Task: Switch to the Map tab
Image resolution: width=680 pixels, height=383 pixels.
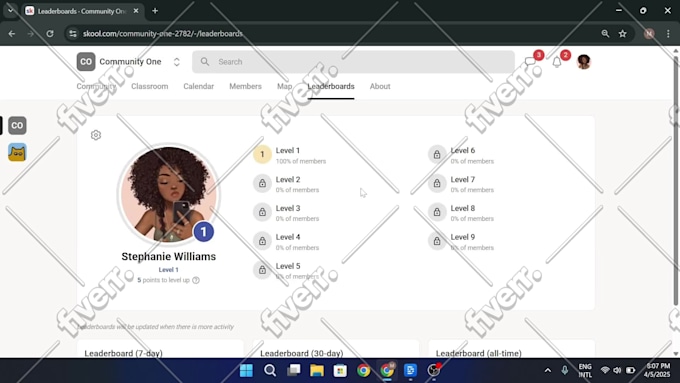Action: (284, 86)
